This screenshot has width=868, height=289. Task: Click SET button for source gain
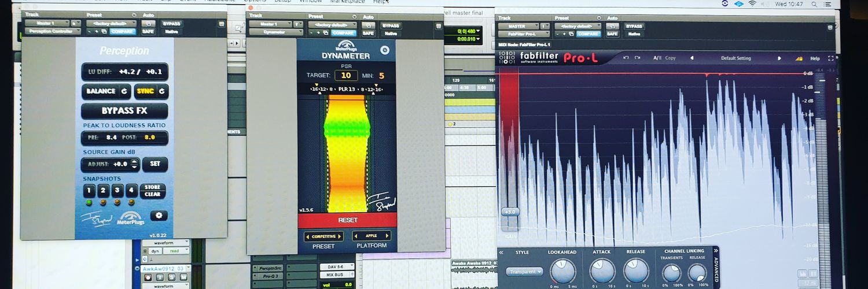pyautogui.click(x=155, y=164)
